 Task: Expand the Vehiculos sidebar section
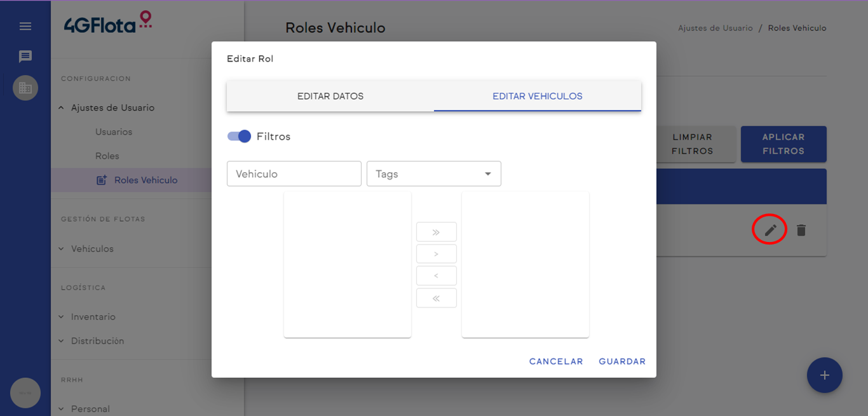point(92,249)
